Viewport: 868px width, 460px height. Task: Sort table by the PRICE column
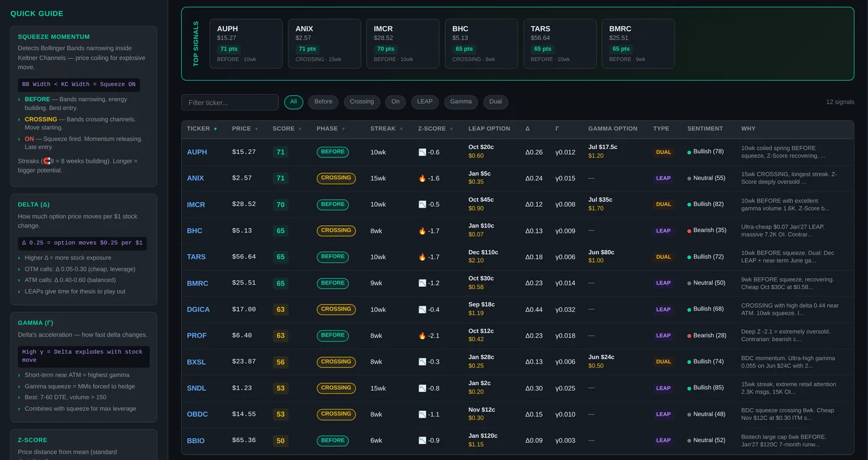244,129
